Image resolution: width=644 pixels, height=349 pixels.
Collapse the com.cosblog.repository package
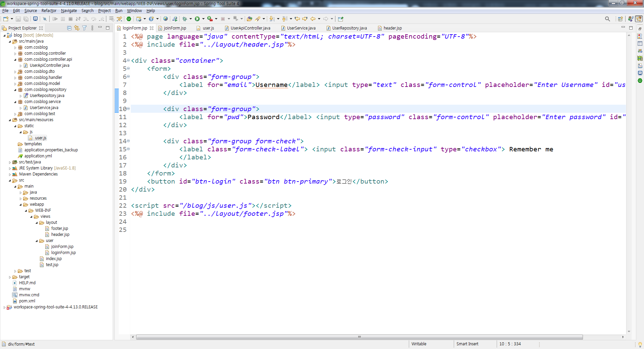coord(15,90)
